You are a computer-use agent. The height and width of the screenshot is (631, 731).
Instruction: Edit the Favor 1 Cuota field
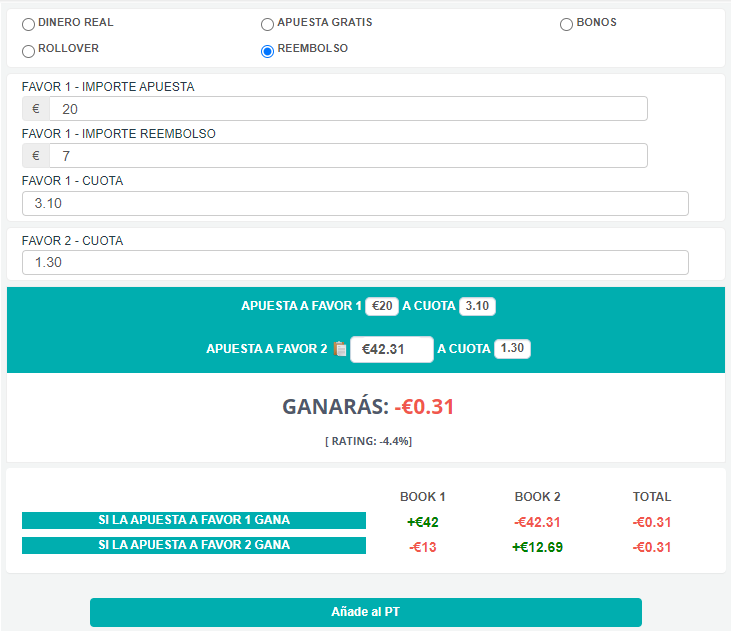pyautogui.click(x=355, y=203)
